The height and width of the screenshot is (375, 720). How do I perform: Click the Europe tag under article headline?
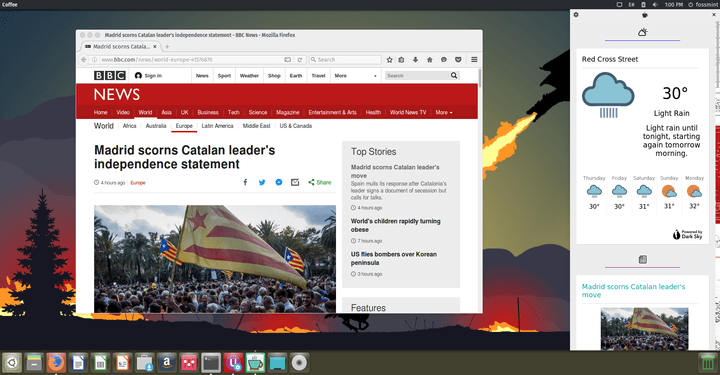(x=138, y=183)
